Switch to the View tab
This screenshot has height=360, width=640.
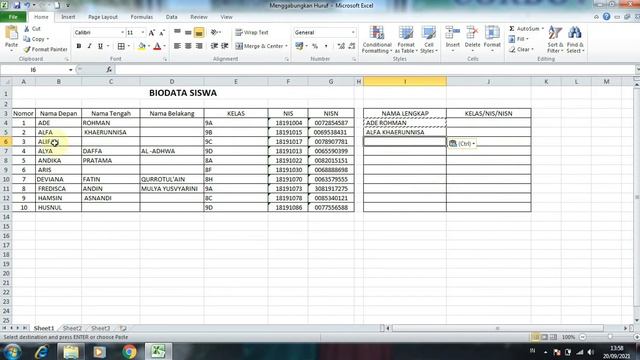click(226, 17)
